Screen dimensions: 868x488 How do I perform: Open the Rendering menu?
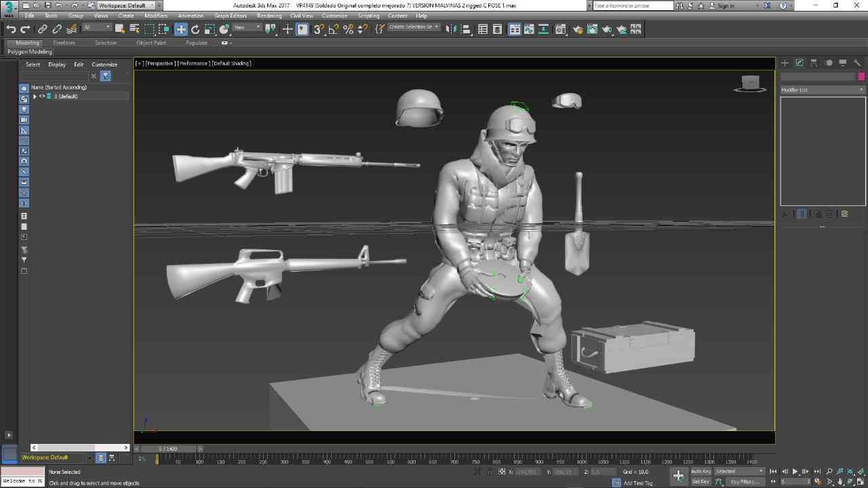click(269, 16)
